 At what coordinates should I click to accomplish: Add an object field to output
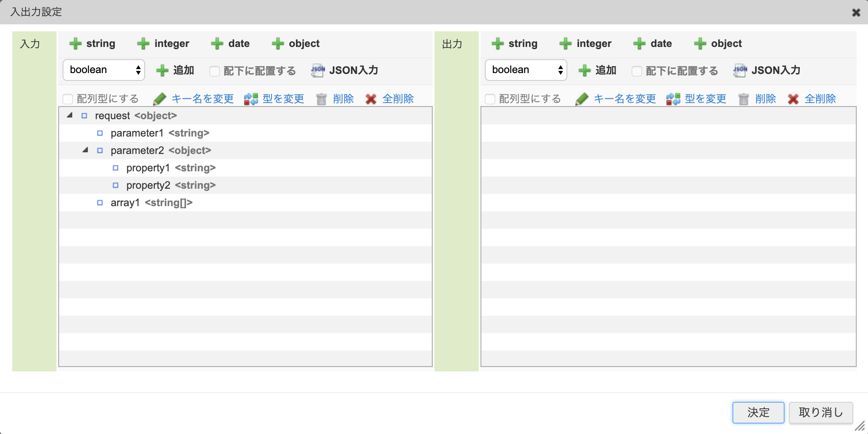(718, 43)
